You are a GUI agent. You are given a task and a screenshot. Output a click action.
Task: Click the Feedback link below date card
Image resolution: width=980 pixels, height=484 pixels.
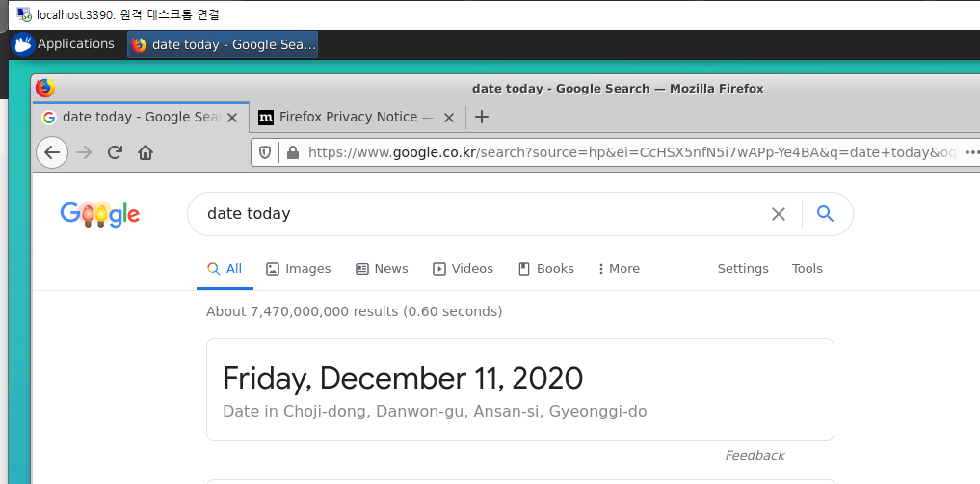tap(755, 455)
